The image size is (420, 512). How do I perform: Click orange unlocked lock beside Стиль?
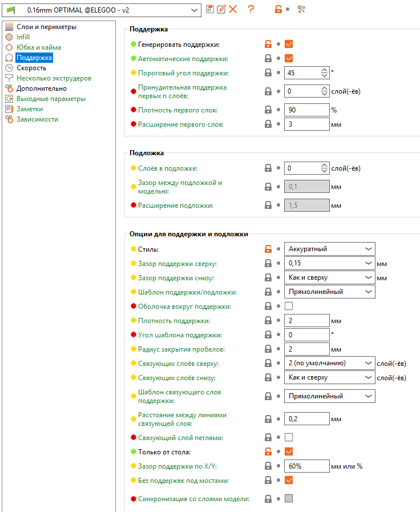(268, 249)
